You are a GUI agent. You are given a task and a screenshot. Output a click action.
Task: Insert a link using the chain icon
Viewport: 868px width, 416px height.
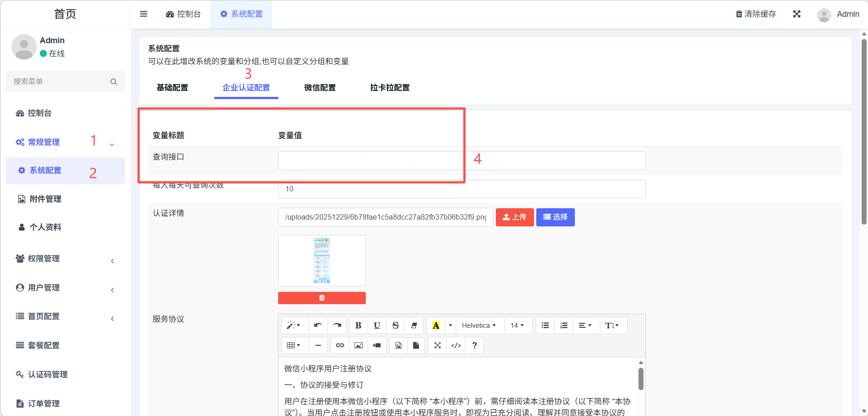click(340, 346)
